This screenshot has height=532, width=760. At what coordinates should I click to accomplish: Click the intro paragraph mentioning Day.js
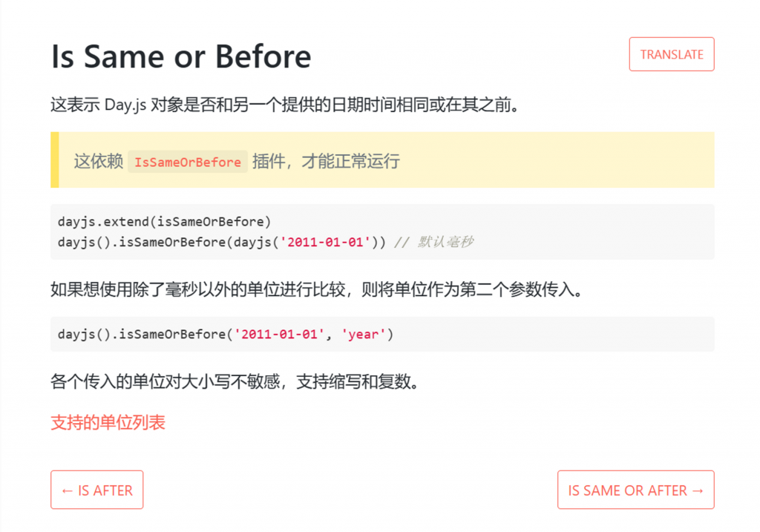pos(286,105)
